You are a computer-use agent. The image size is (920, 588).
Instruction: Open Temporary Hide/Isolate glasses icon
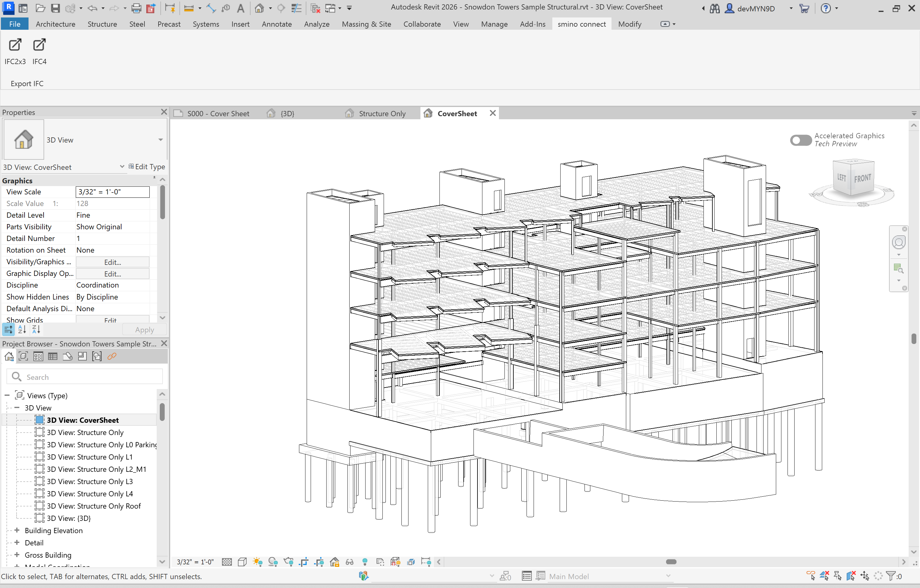[x=350, y=562]
